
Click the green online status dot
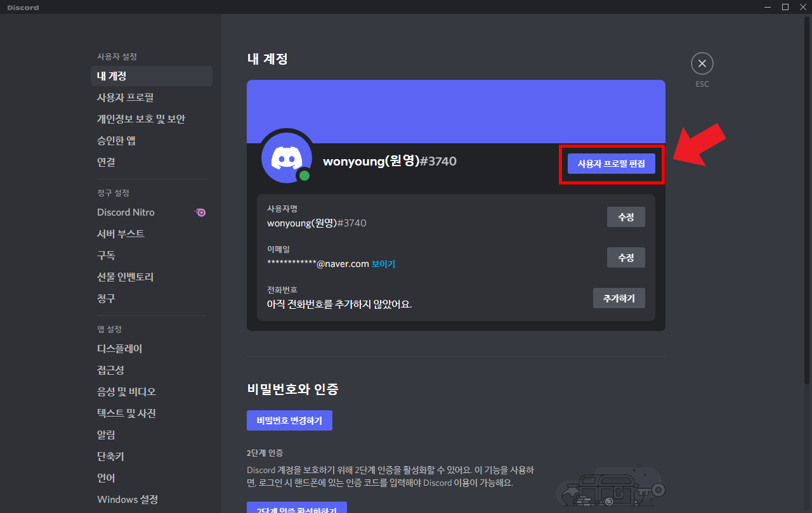coord(304,175)
